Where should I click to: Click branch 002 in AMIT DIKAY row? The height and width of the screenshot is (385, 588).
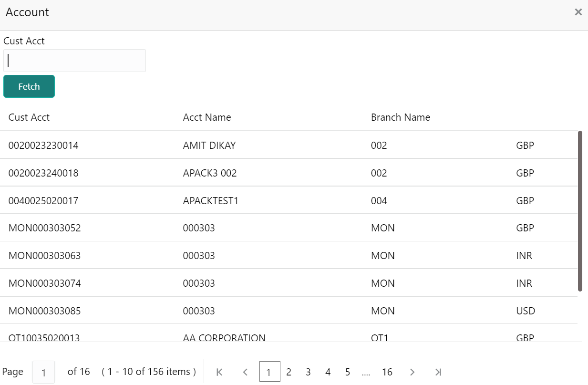379,146
